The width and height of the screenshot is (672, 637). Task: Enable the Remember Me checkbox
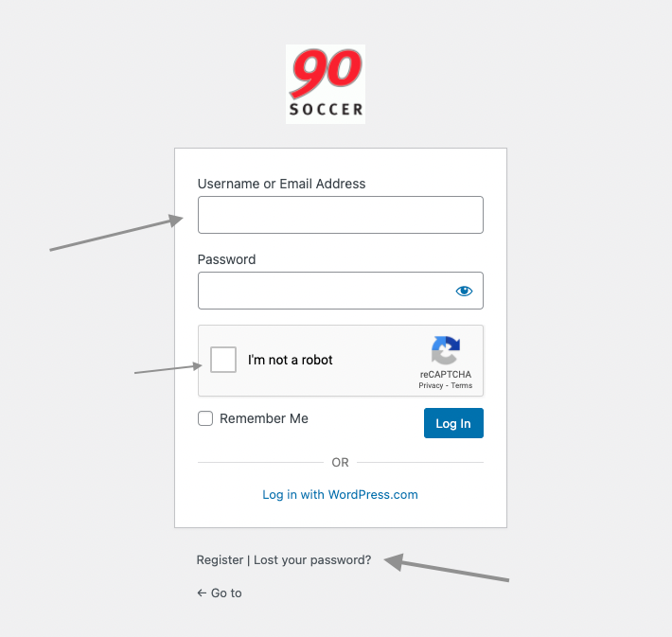(x=205, y=418)
